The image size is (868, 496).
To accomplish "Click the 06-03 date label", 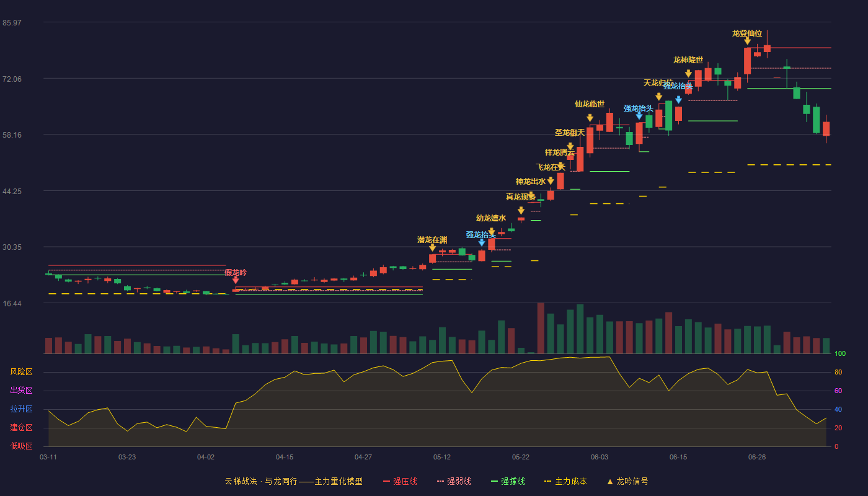I will point(600,457).
